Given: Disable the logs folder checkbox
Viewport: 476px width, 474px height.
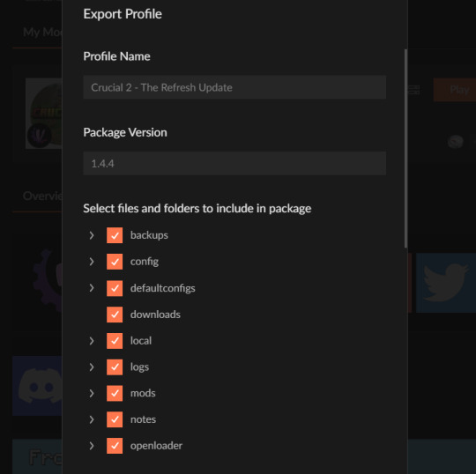Looking at the screenshot, I should click(115, 367).
